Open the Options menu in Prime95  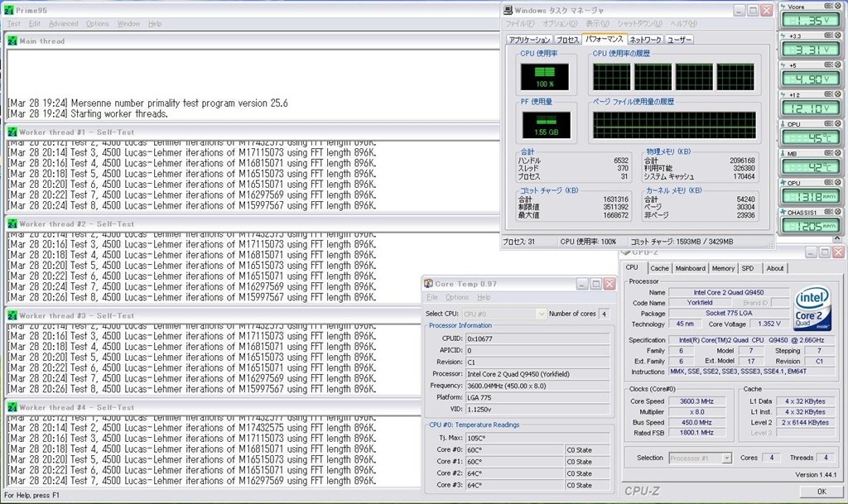[x=98, y=24]
